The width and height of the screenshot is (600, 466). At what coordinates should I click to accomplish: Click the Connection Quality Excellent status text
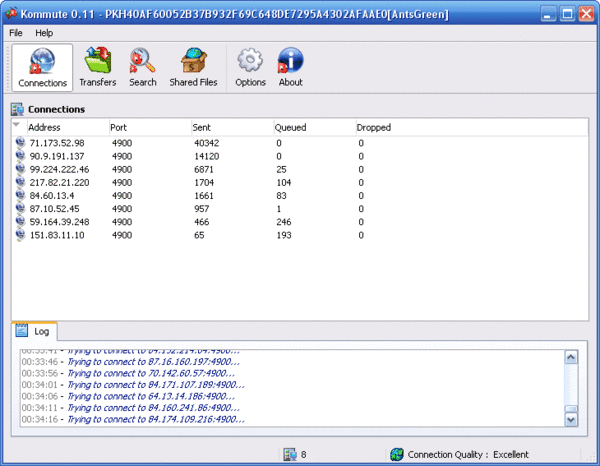(x=468, y=455)
